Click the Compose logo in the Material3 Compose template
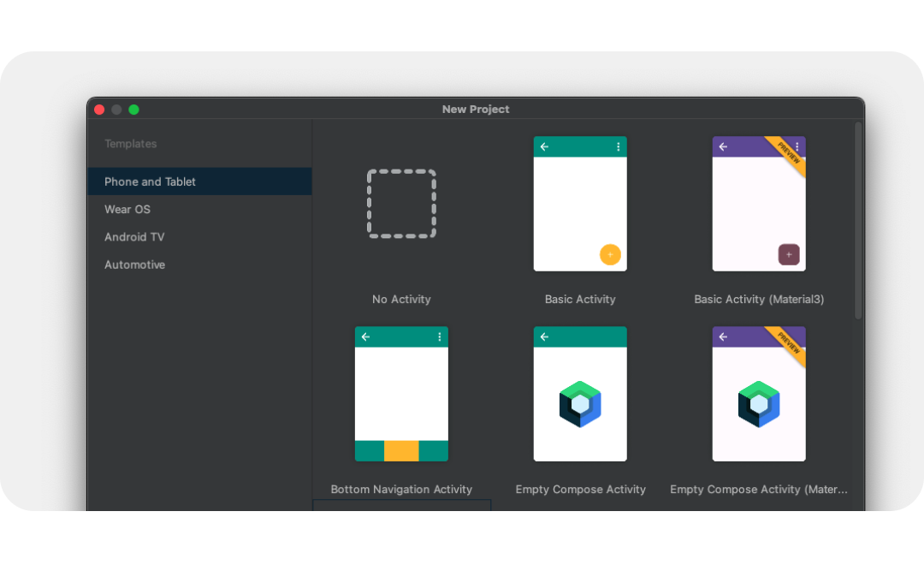The height and width of the screenshot is (565, 924). [x=759, y=404]
